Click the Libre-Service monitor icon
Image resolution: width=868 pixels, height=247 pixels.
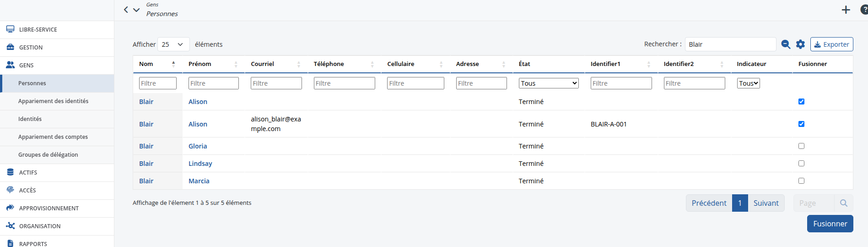pos(10,29)
